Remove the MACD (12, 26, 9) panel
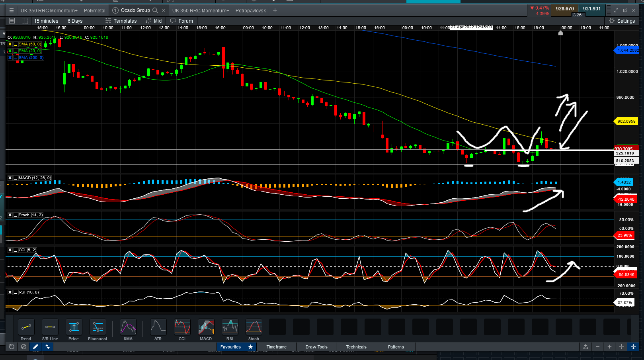The height and width of the screenshot is (360, 644). point(10,178)
